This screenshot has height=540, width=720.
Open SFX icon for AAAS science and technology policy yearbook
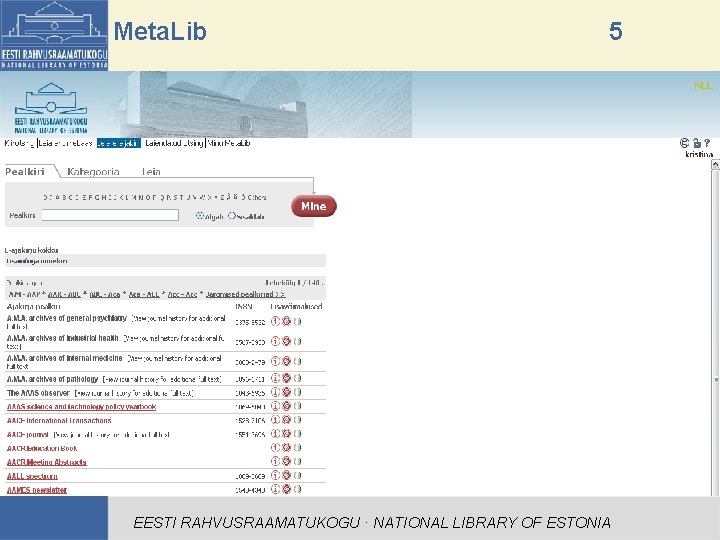click(286, 406)
